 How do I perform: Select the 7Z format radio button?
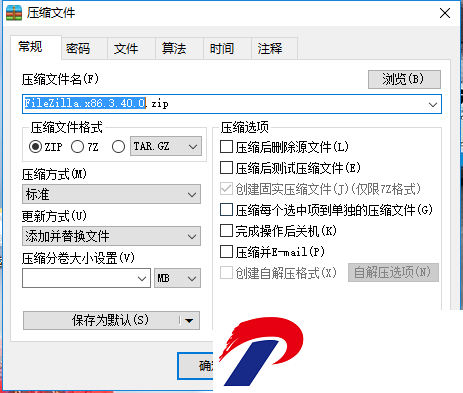point(77,146)
